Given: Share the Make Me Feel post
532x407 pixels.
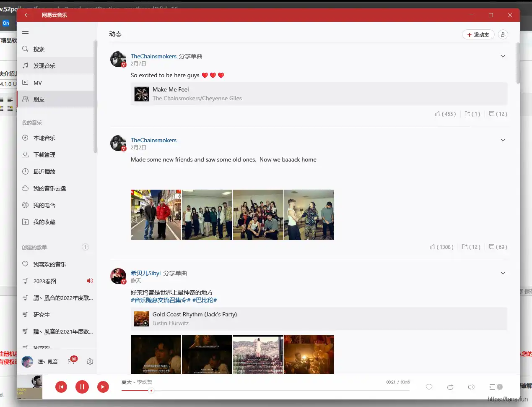Looking at the screenshot, I should [x=472, y=114].
